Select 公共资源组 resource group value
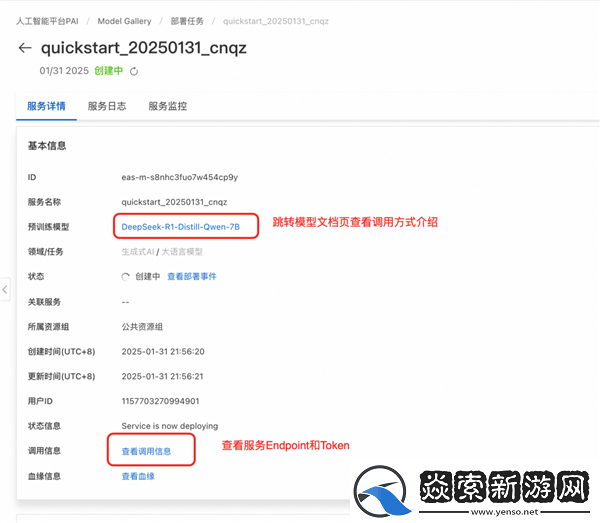 (x=142, y=327)
